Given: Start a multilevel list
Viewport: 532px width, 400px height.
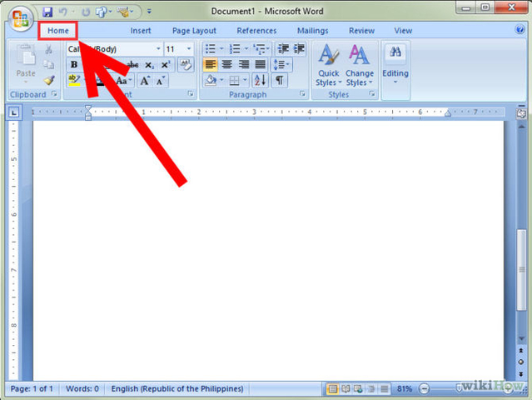Looking at the screenshot, I should click(x=260, y=49).
